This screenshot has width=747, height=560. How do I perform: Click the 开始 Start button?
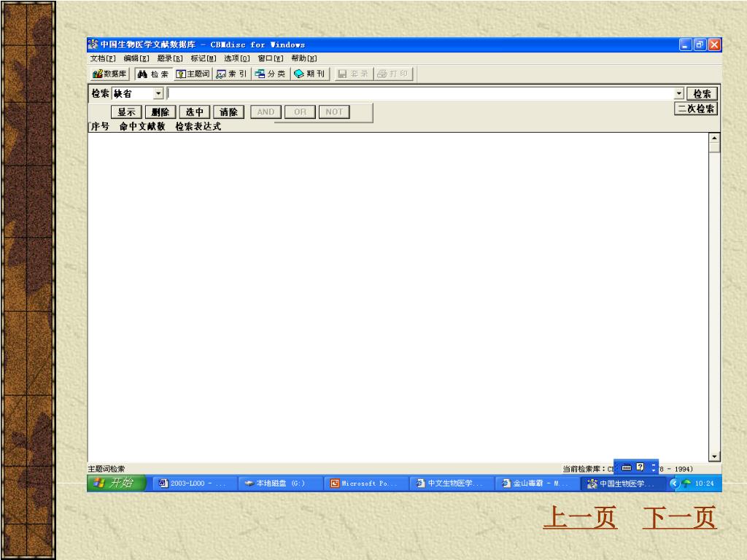(116, 483)
